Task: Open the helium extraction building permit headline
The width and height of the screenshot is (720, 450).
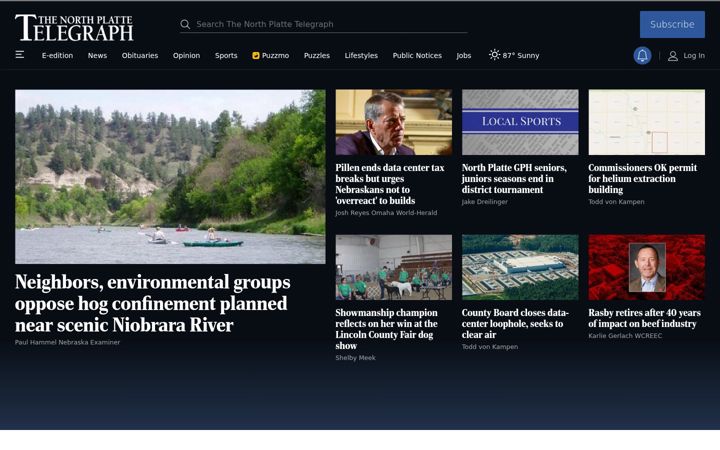Action: (642, 179)
